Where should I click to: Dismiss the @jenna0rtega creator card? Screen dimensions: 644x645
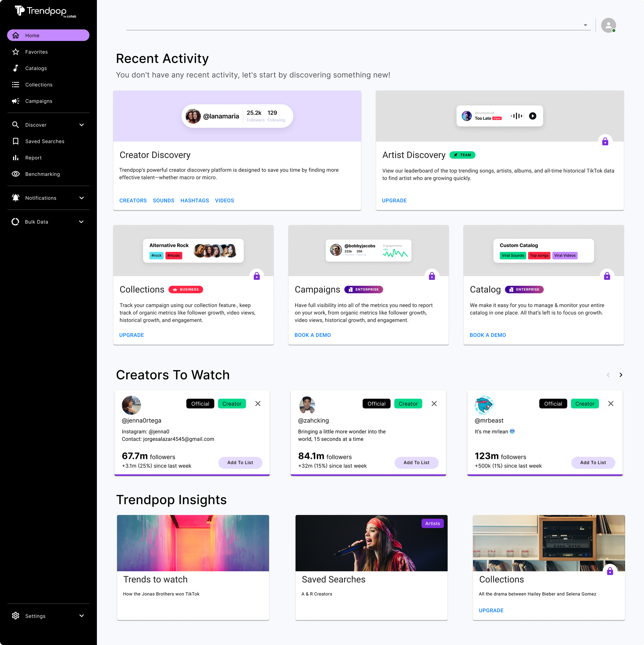point(258,403)
